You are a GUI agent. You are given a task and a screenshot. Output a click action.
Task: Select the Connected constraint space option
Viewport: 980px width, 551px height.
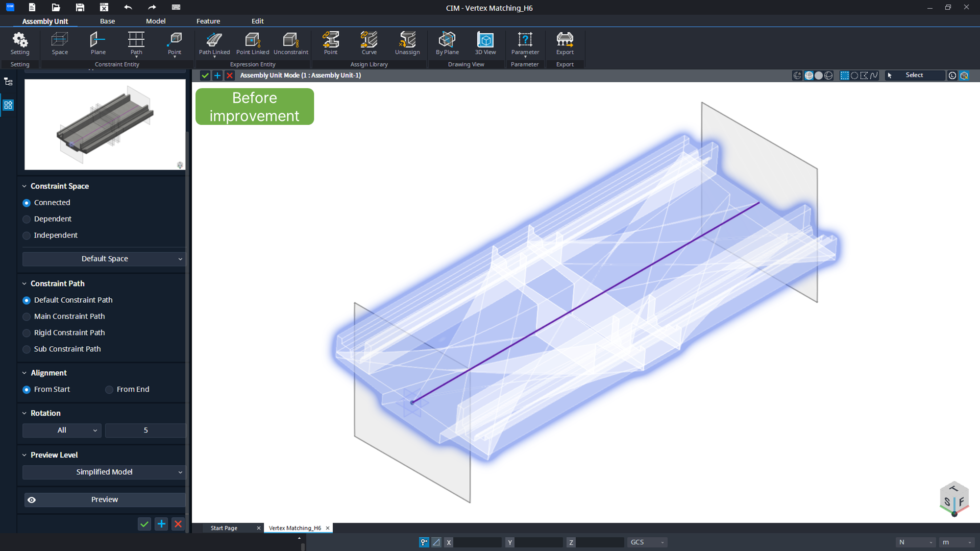click(x=26, y=203)
